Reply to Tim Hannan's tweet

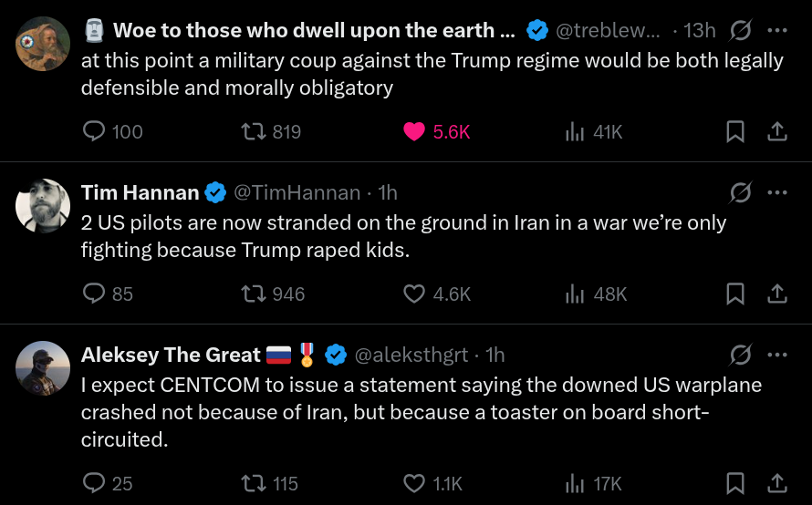(95, 294)
